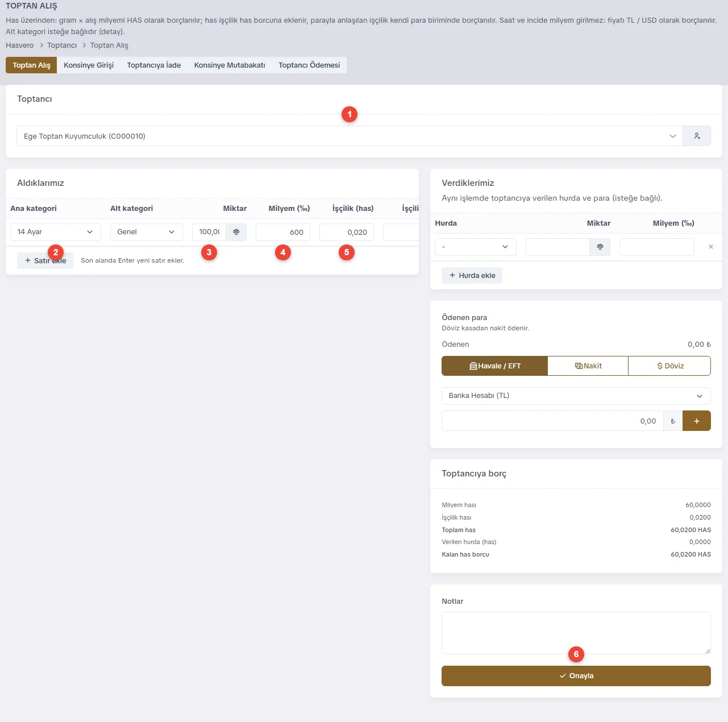The width and height of the screenshot is (728, 722).
Task: Click the add new supplier person icon
Action: point(697,136)
